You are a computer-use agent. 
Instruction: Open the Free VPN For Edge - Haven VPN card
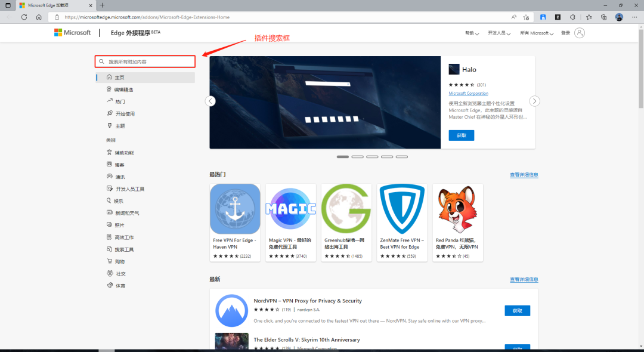point(235,223)
